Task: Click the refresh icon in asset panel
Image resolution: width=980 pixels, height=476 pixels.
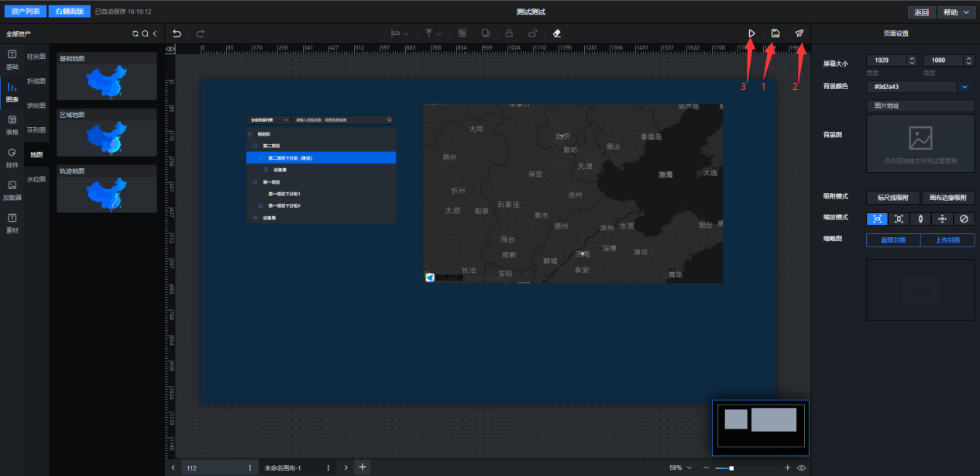Action: 136,34
